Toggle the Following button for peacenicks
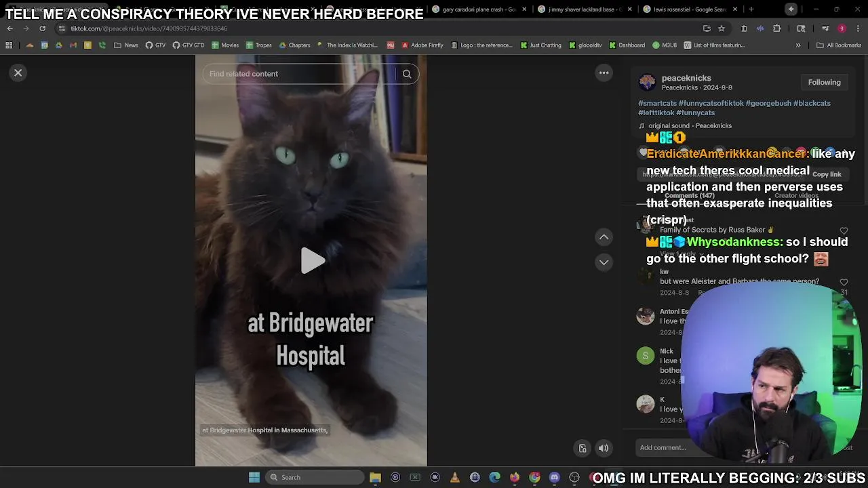The image size is (868, 488). [824, 82]
